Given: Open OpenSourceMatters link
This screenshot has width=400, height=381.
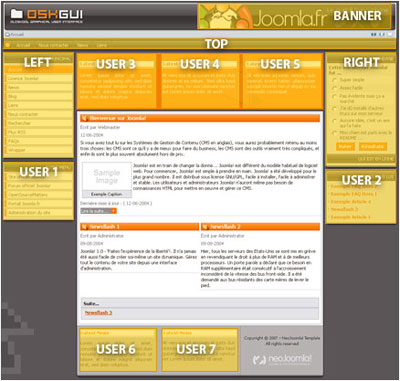Looking at the screenshot, I should [x=39, y=195].
